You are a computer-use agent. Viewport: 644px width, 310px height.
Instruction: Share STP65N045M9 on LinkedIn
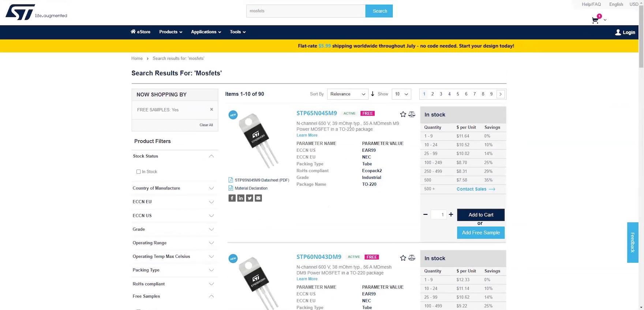(x=241, y=198)
